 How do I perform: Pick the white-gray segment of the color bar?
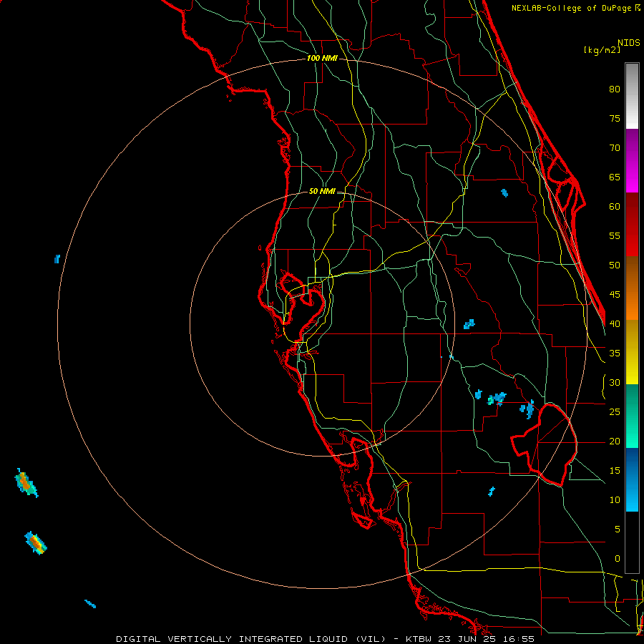(x=632, y=96)
